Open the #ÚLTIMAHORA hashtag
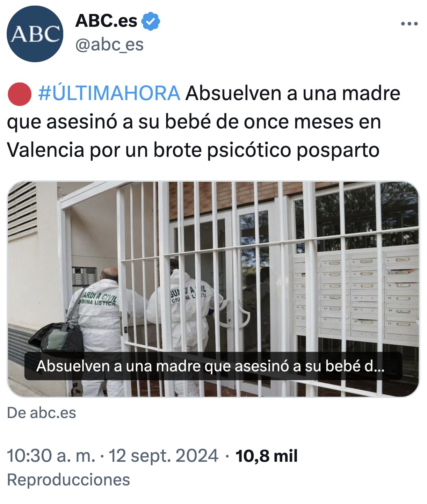Image resolution: width=427 pixels, height=504 pixels. (109, 93)
